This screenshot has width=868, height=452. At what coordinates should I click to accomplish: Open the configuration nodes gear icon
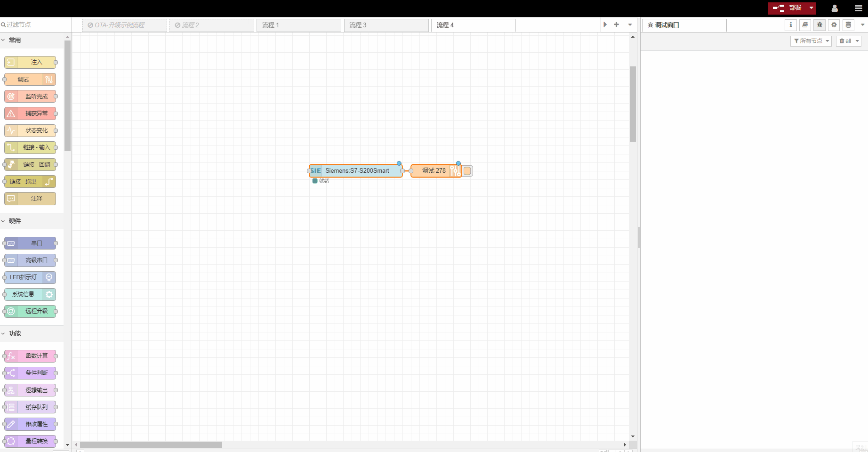pos(834,25)
